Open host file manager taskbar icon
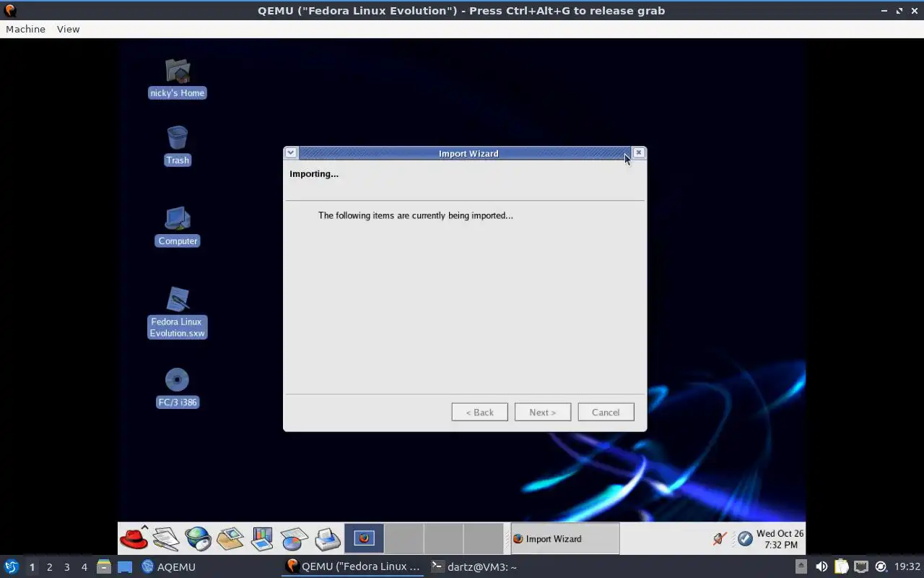The image size is (924, 578). pyautogui.click(x=104, y=566)
